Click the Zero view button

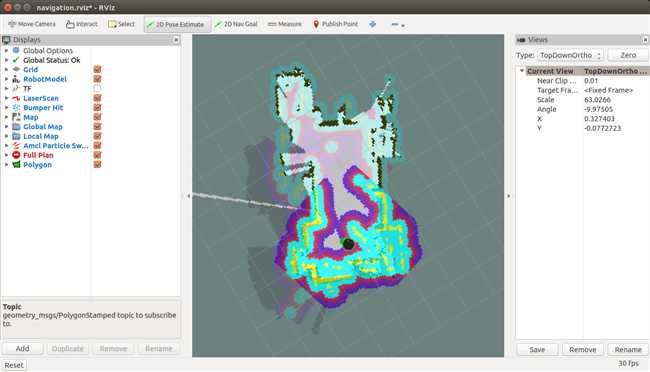628,55
